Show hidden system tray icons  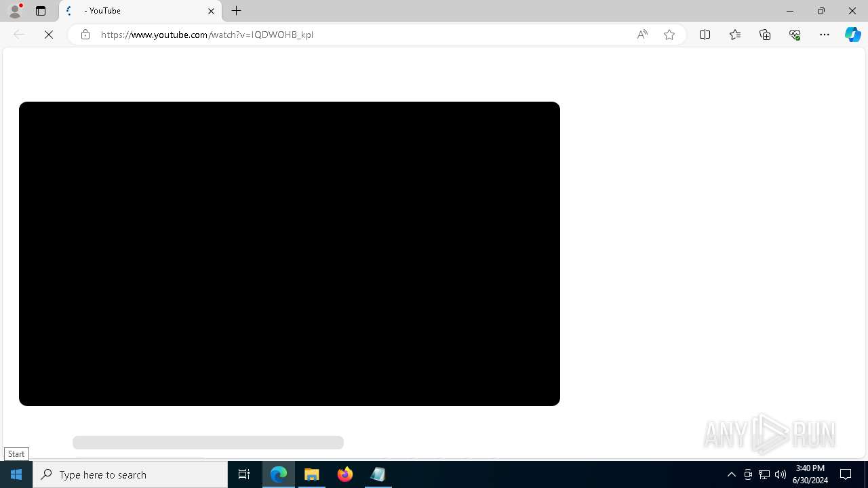pos(731,474)
